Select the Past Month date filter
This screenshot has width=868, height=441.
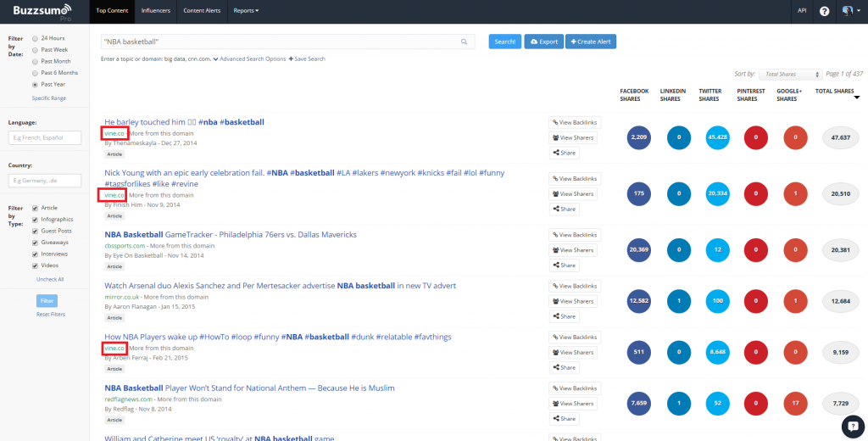coord(36,62)
